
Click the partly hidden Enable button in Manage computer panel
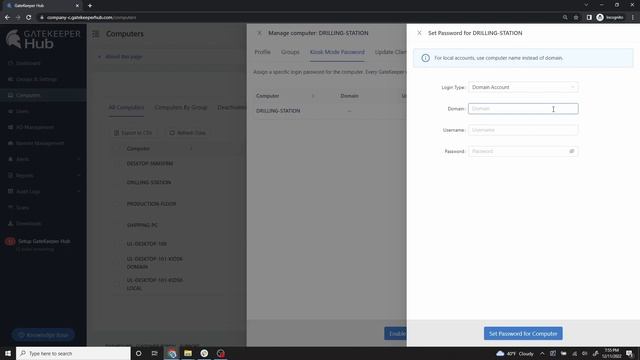tap(395, 333)
